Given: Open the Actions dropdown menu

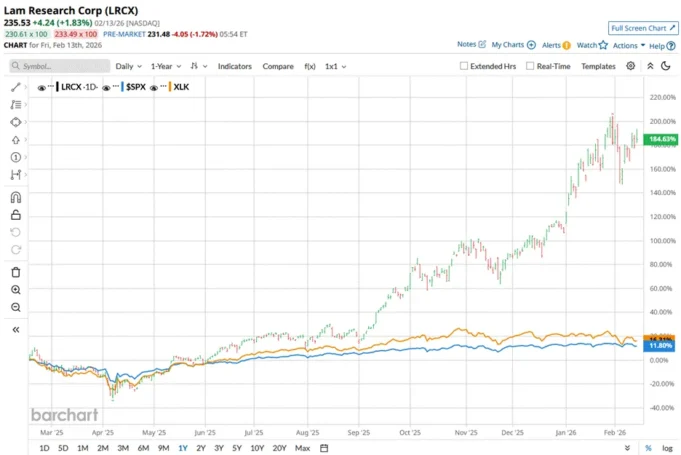Looking at the screenshot, I should 628,45.
